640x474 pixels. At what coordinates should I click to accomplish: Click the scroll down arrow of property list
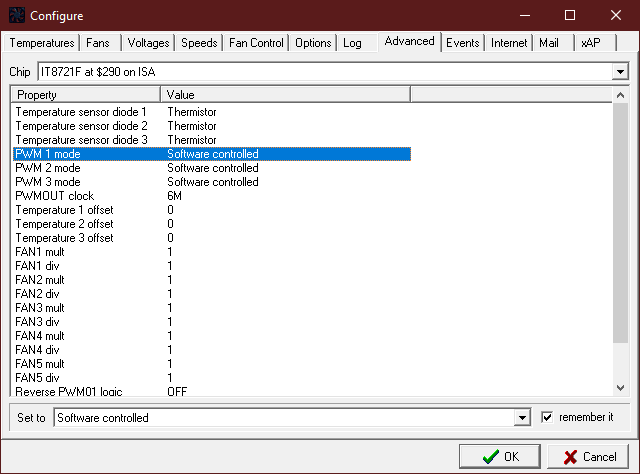coord(620,388)
